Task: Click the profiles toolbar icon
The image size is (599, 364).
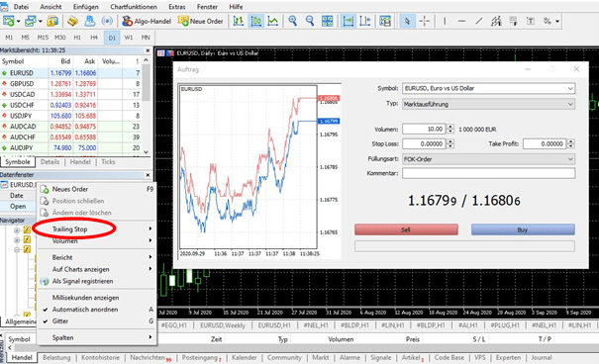Action: pyautogui.click(x=30, y=21)
